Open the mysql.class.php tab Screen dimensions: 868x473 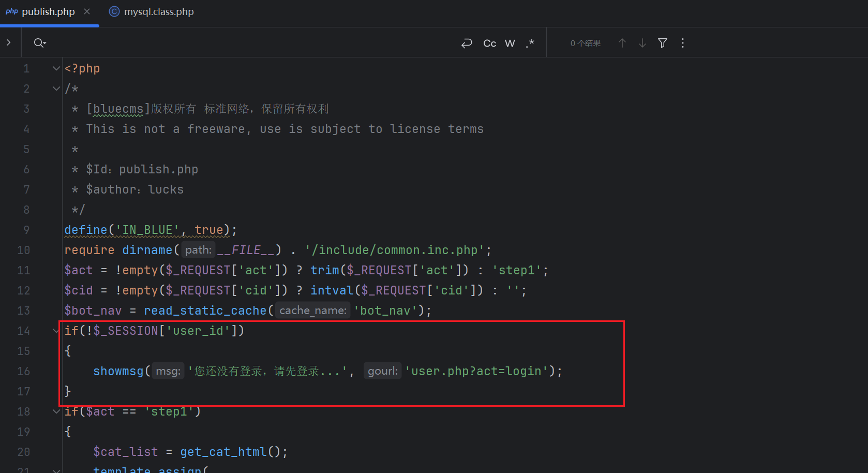point(152,11)
